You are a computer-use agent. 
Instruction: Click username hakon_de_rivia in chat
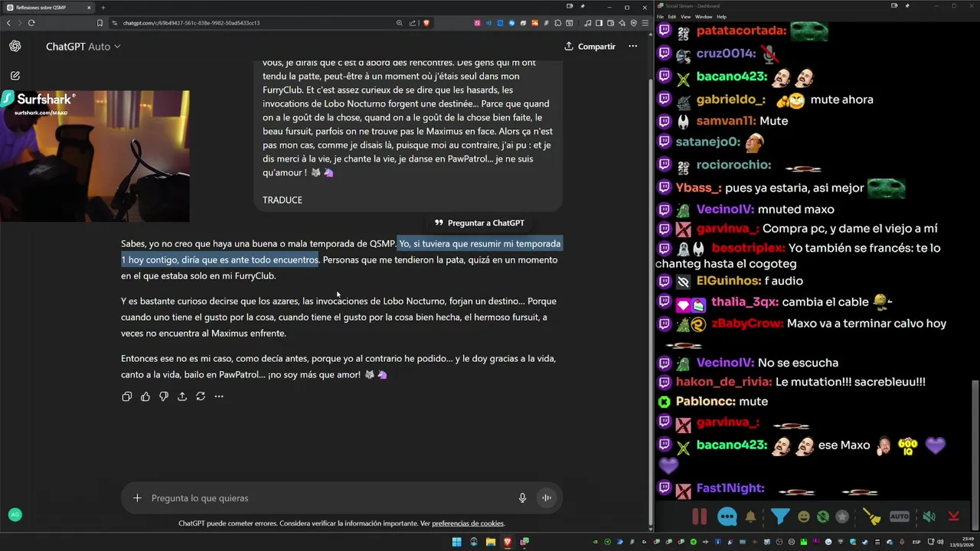point(724,382)
